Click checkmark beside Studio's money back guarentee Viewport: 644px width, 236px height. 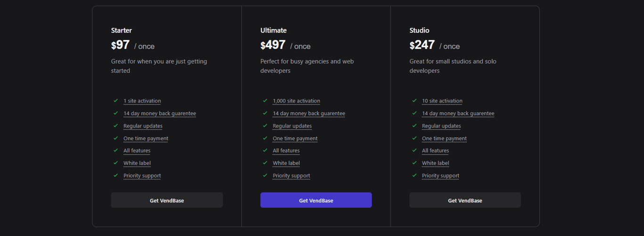414,113
